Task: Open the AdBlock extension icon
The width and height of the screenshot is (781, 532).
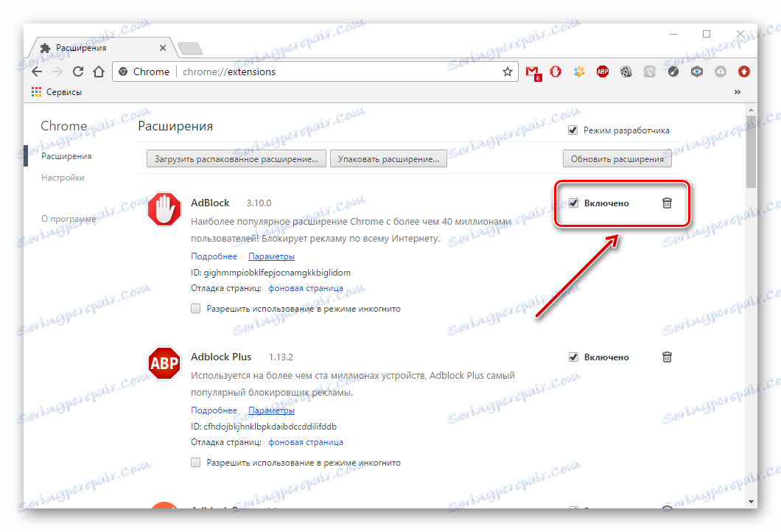Action: coord(556,71)
